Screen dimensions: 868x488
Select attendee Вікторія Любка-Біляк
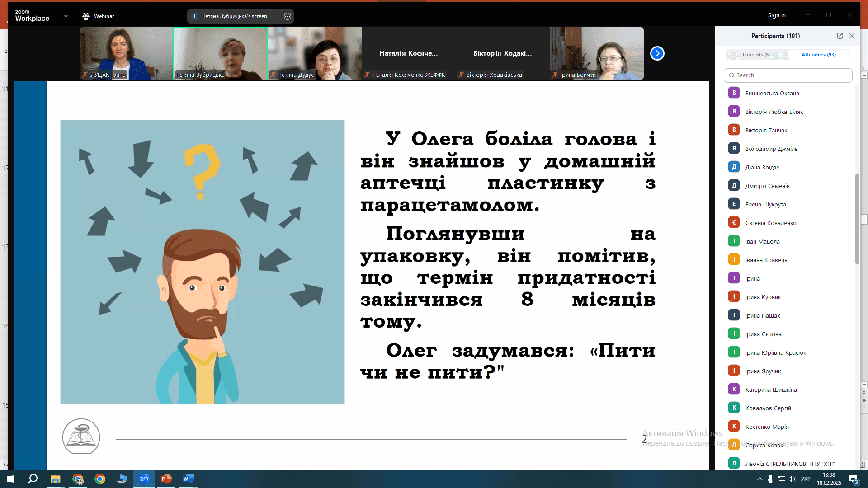(789, 112)
